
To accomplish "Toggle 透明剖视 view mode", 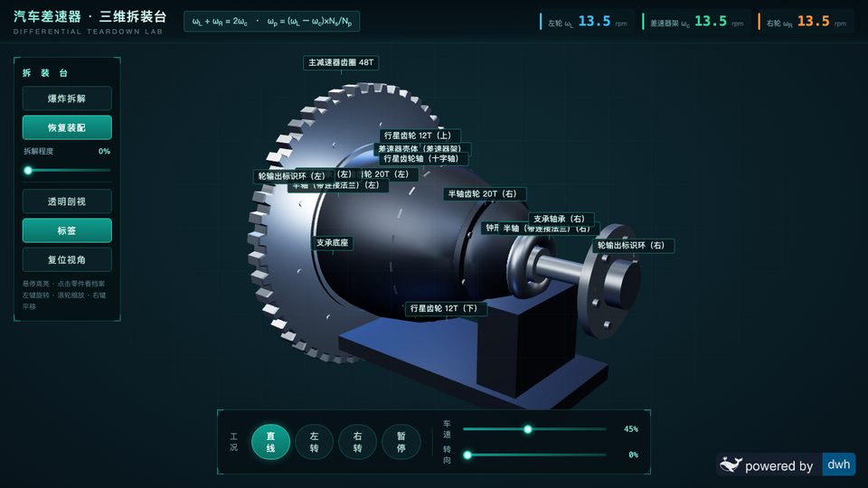I will pos(67,202).
